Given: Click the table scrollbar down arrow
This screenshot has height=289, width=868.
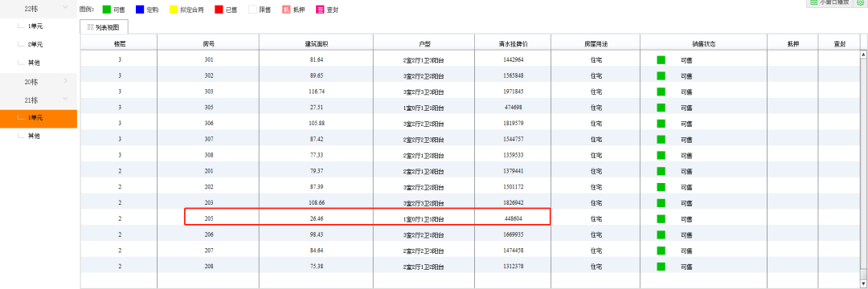Looking at the screenshot, I should click(863, 284).
